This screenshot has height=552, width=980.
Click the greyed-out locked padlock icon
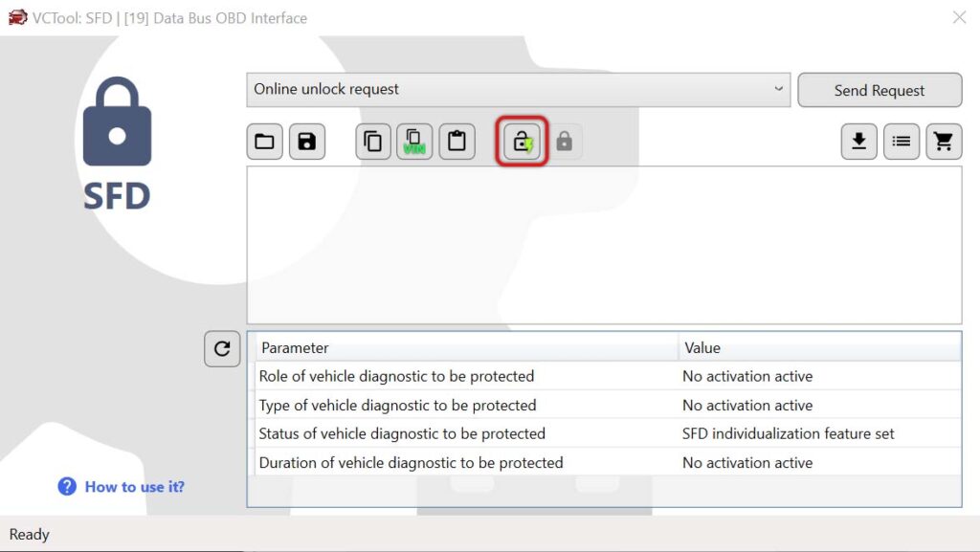point(564,142)
